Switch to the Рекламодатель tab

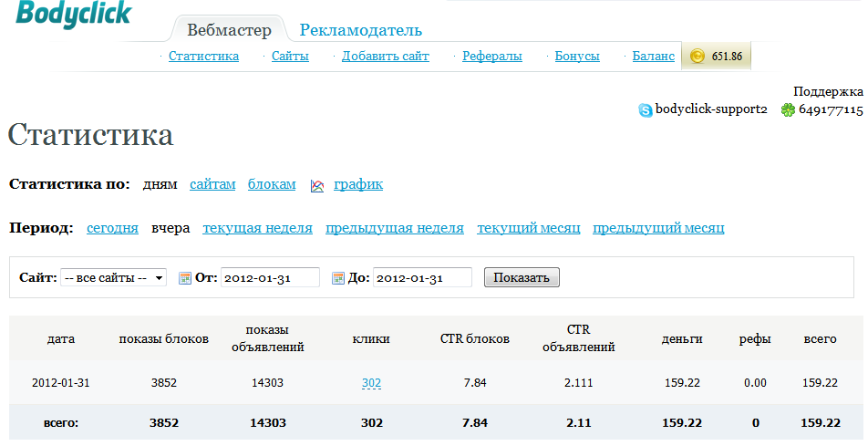pyautogui.click(x=361, y=30)
